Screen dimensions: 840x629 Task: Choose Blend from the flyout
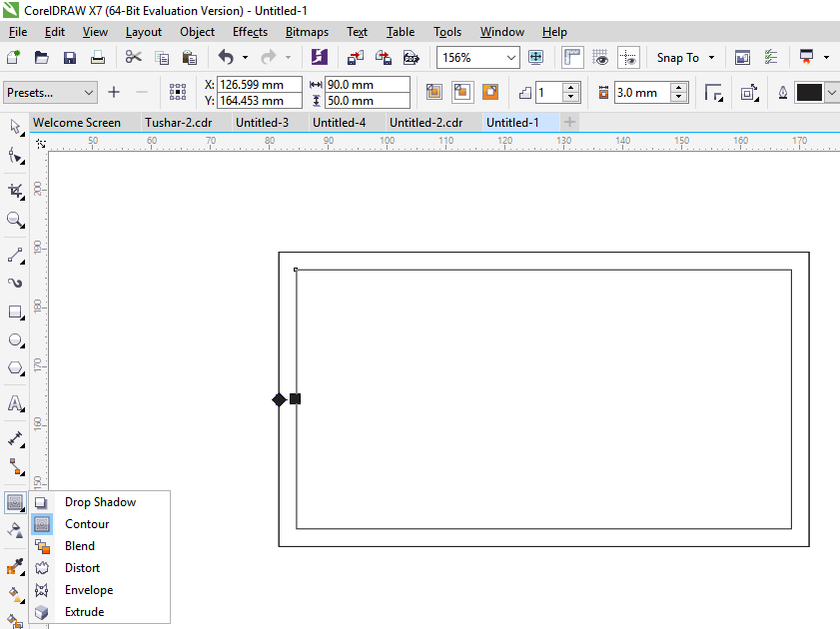point(100,546)
